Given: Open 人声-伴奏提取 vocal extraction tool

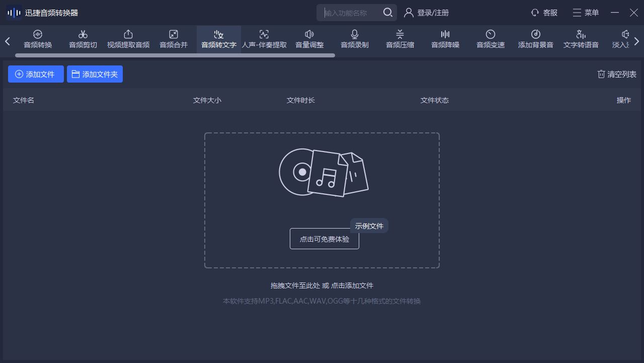Looking at the screenshot, I should click(264, 39).
